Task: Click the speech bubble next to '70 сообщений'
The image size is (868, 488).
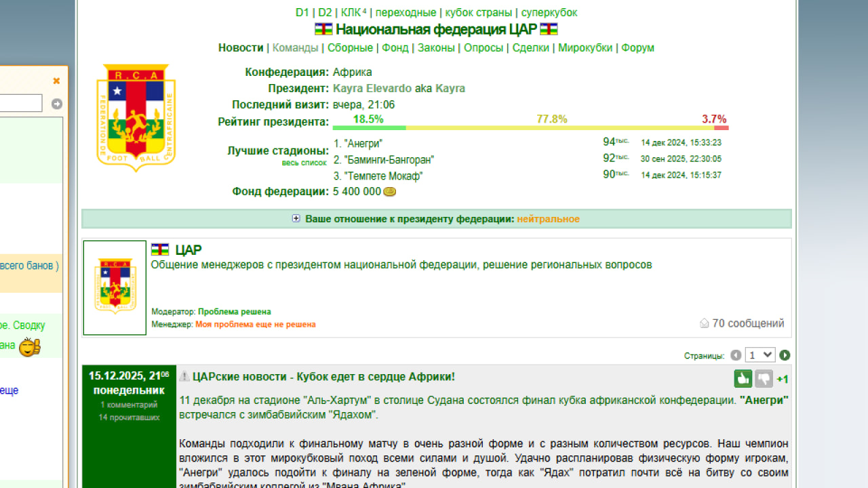Action: tap(704, 323)
